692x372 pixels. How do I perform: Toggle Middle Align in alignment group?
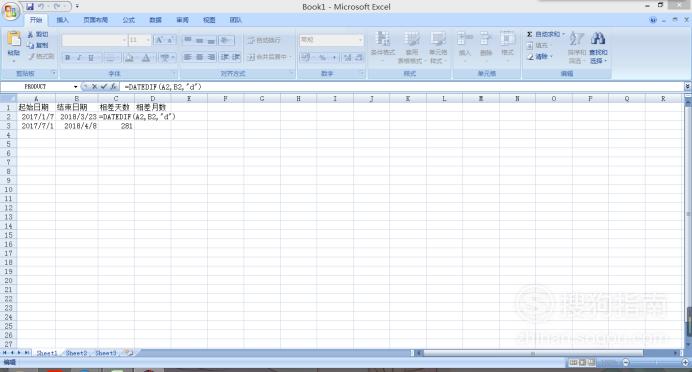tap(199, 40)
